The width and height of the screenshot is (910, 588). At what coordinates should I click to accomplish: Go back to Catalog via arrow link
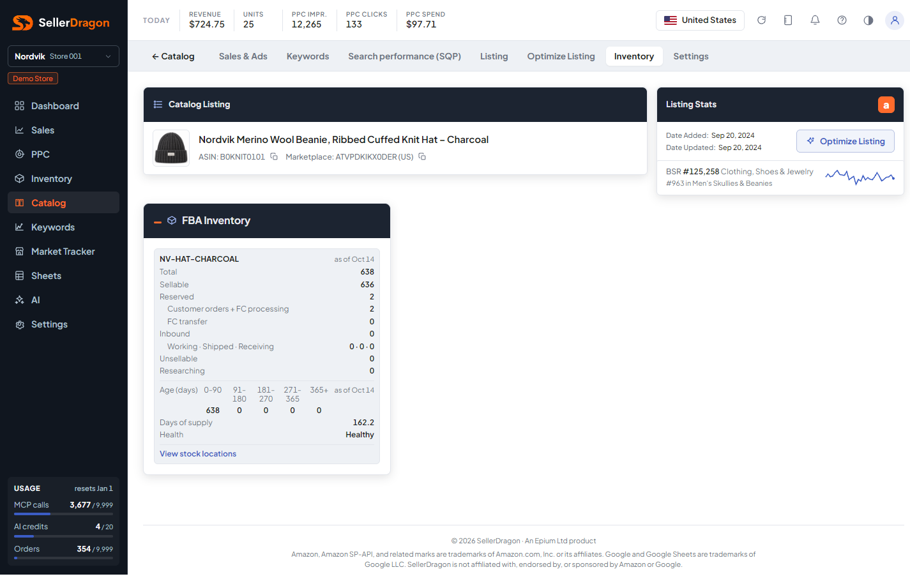pos(173,56)
